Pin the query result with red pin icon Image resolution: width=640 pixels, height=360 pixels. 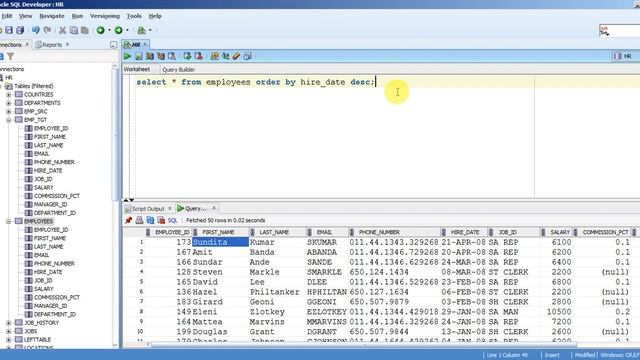click(x=129, y=220)
